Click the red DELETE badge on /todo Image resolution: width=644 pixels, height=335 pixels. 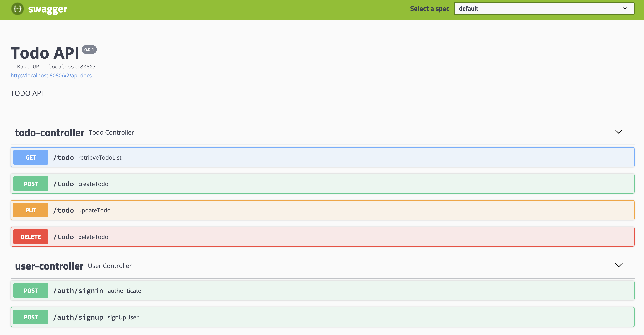click(31, 237)
